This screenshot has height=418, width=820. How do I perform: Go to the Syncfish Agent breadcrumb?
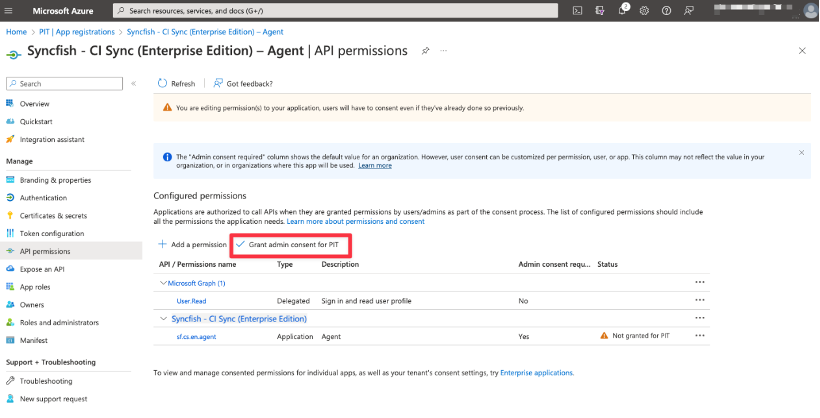(x=205, y=32)
